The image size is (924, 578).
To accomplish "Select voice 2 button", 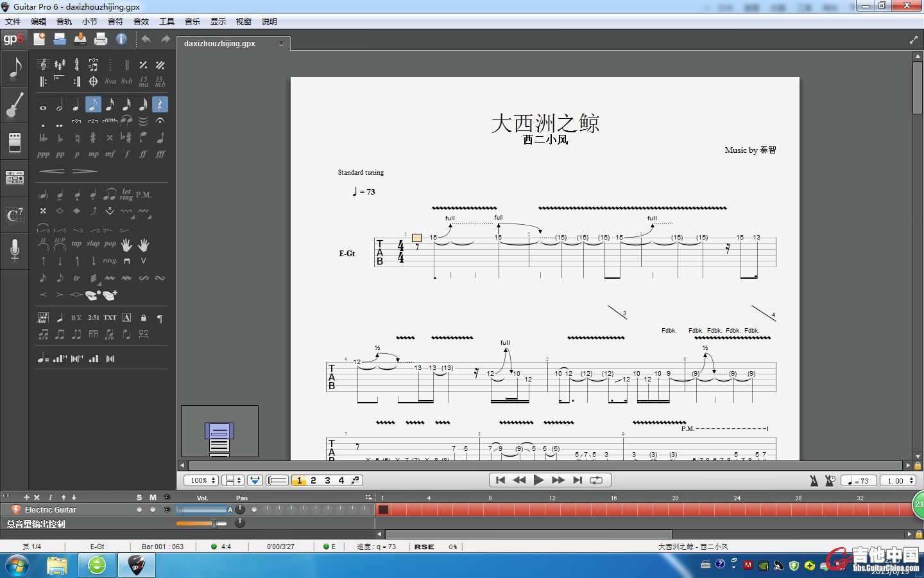I will pos(313,480).
